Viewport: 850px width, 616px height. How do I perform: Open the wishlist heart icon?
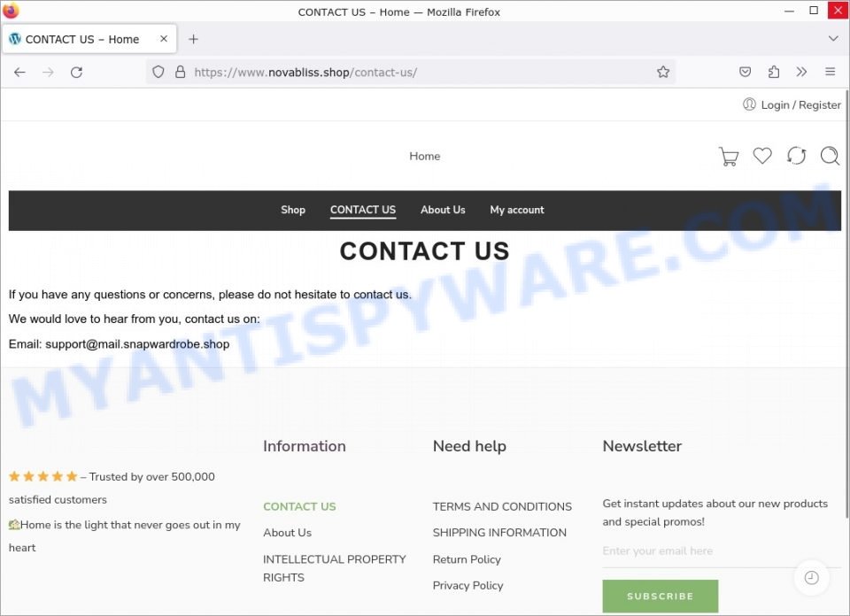(x=762, y=156)
